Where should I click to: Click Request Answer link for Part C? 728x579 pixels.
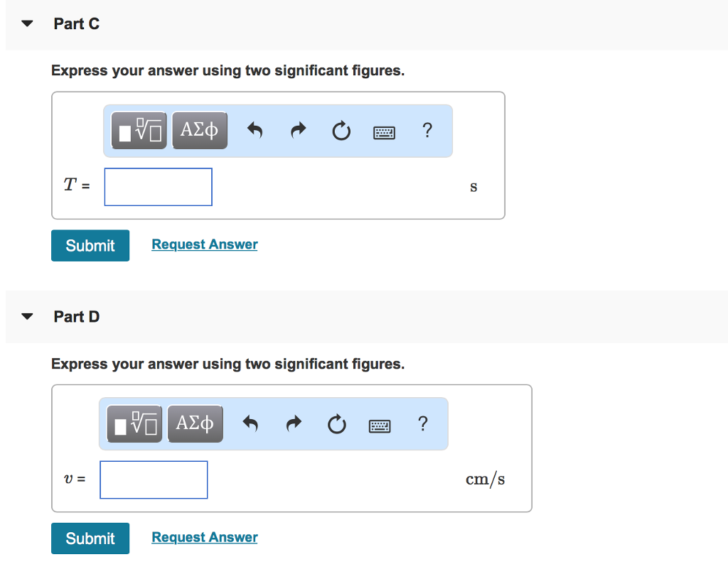(x=205, y=244)
